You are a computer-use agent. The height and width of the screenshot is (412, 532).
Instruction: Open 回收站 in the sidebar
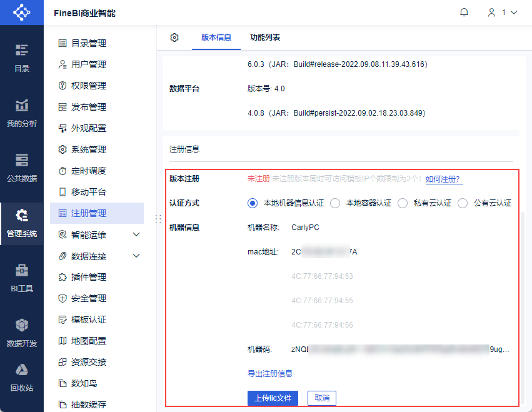click(22, 378)
